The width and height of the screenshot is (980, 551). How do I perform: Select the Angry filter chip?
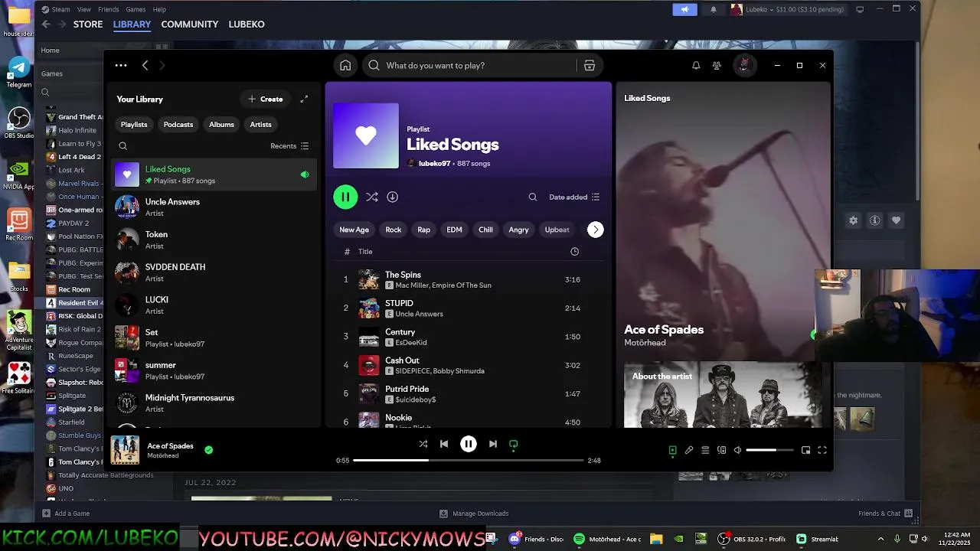coord(518,230)
